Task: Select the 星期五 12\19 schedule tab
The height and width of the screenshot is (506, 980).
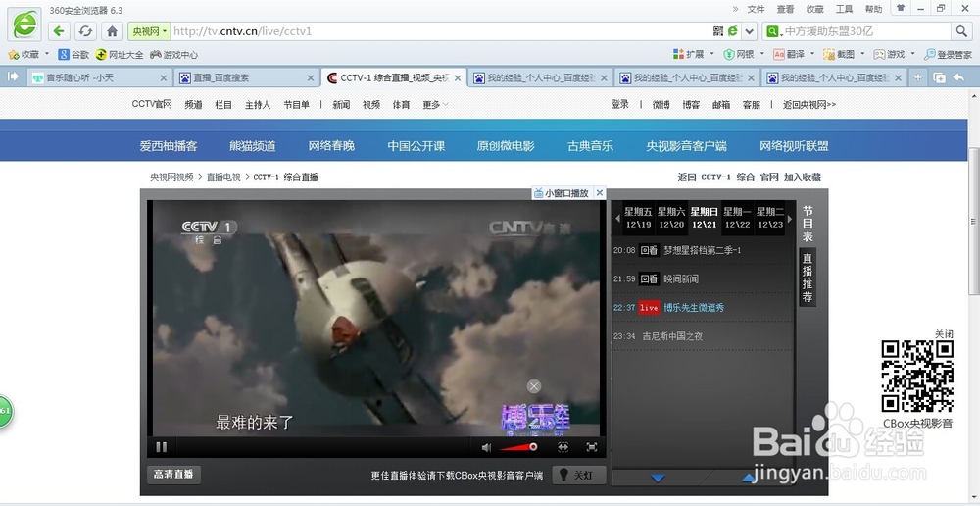Action: coord(638,218)
